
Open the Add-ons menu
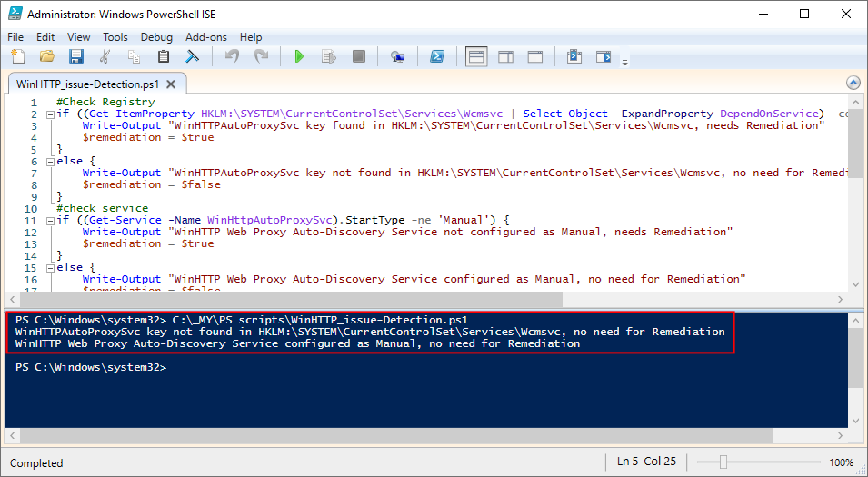click(x=205, y=37)
